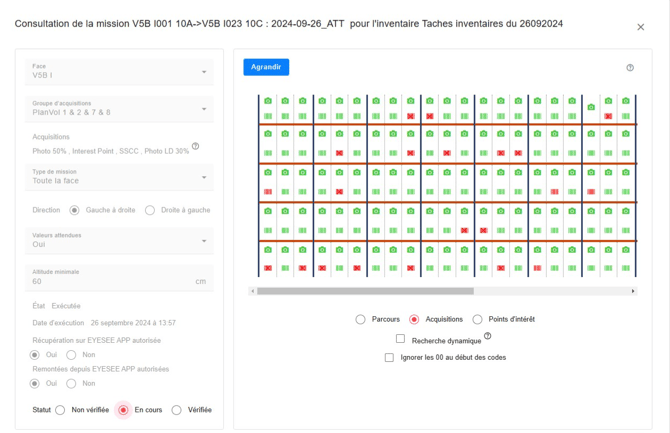
Task: Open help icon beside Recherche dynamique
Action: [488, 337]
